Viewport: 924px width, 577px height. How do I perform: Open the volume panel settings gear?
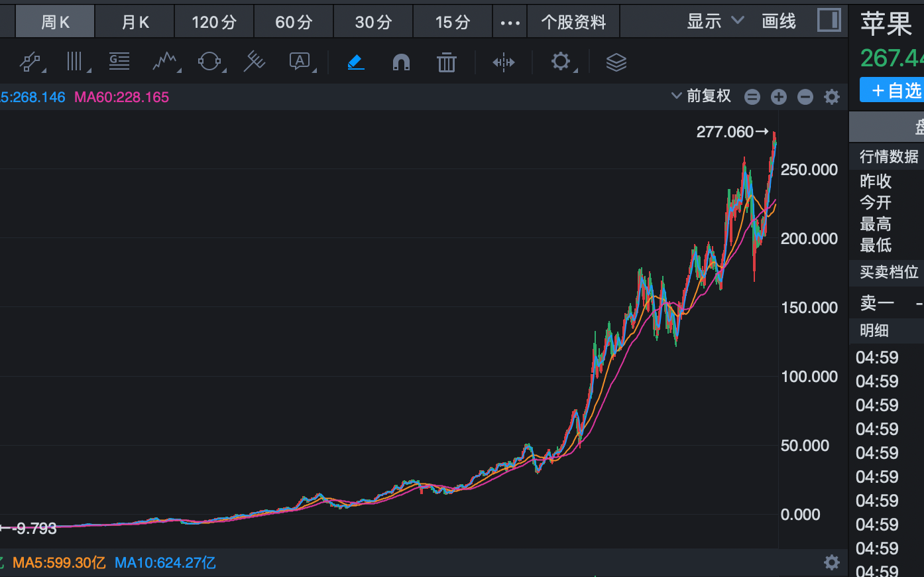(x=832, y=563)
